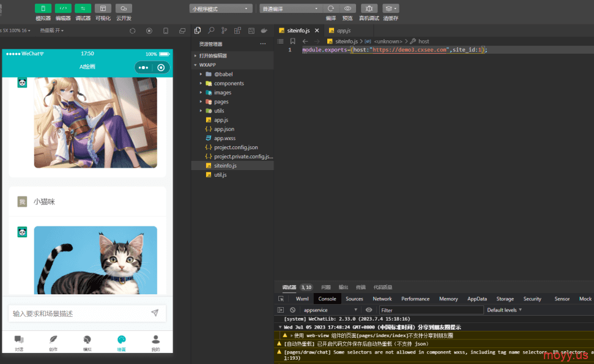Click the 编译 compile refresh icon
594x364 pixels.
[x=331, y=9]
